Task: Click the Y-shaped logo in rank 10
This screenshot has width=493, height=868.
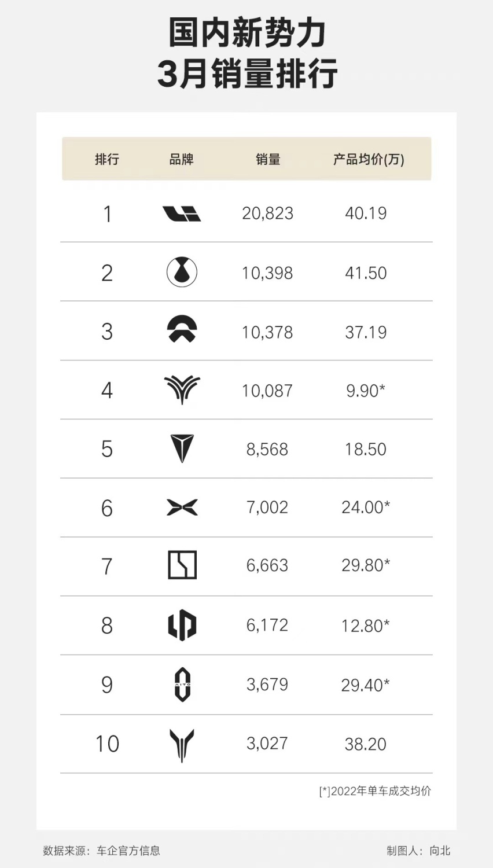Action: [182, 745]
